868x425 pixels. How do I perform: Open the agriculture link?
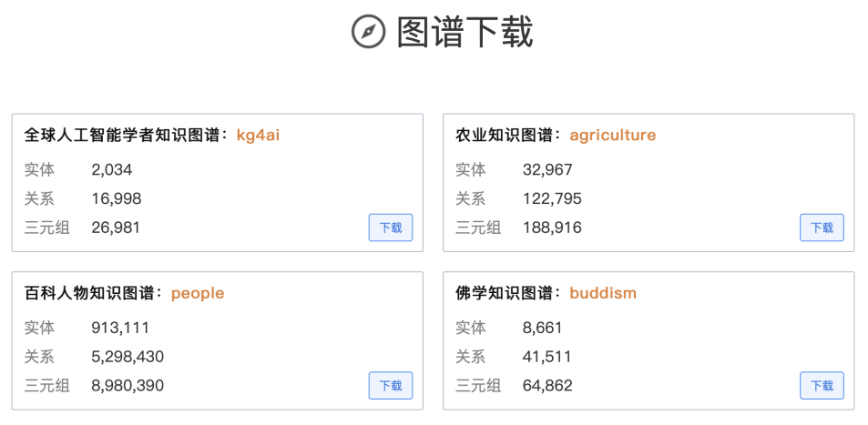(612, 136)
